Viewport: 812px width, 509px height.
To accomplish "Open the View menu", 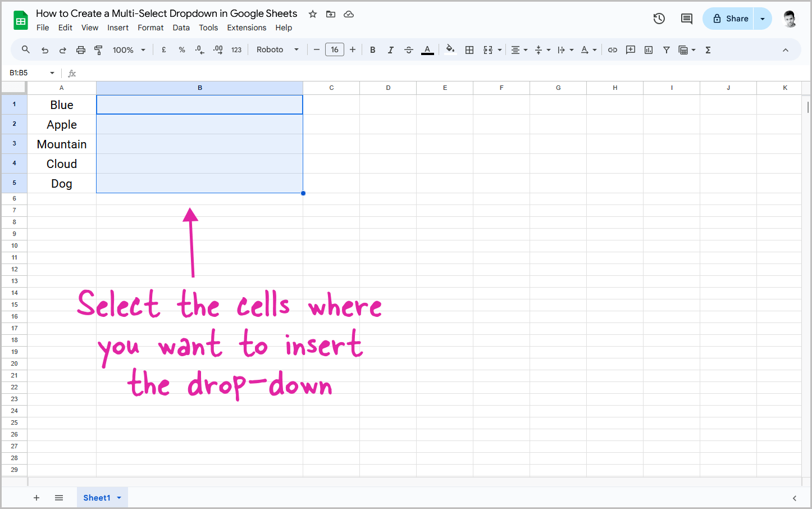I will (90, 28).
